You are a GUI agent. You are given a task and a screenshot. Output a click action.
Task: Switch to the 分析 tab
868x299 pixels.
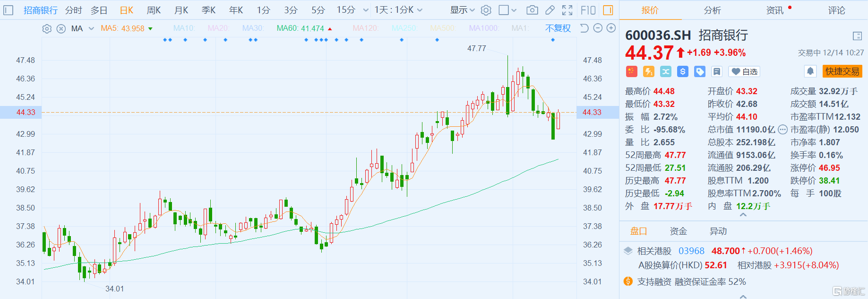click(x=712, y=10)
